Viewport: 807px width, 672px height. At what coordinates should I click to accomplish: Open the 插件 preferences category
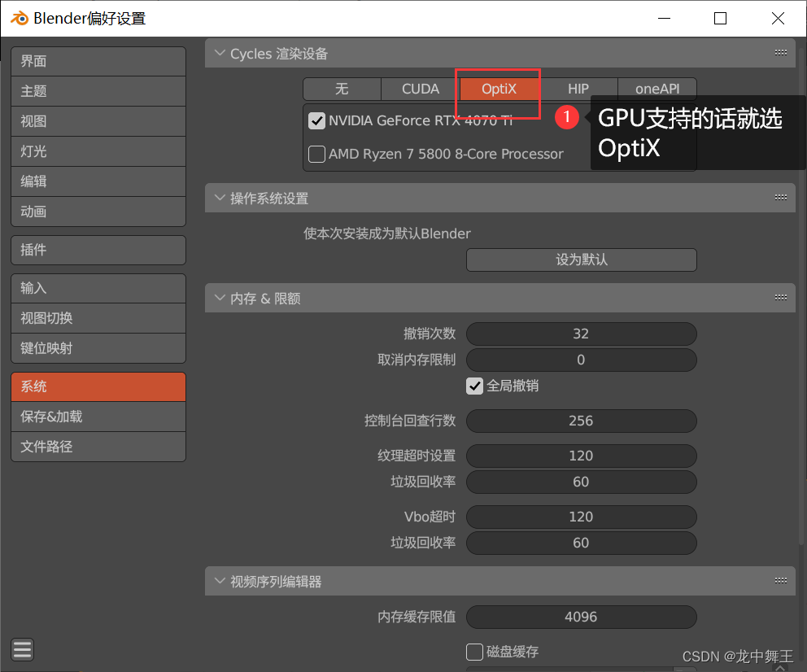pos(98,250)
